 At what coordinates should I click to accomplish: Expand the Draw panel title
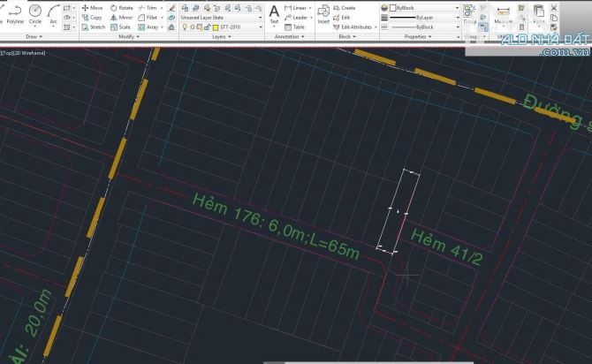(34, 37)
